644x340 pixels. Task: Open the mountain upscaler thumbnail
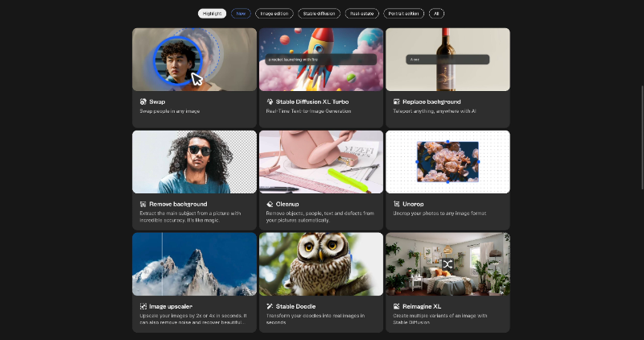(x=194, y=264)
